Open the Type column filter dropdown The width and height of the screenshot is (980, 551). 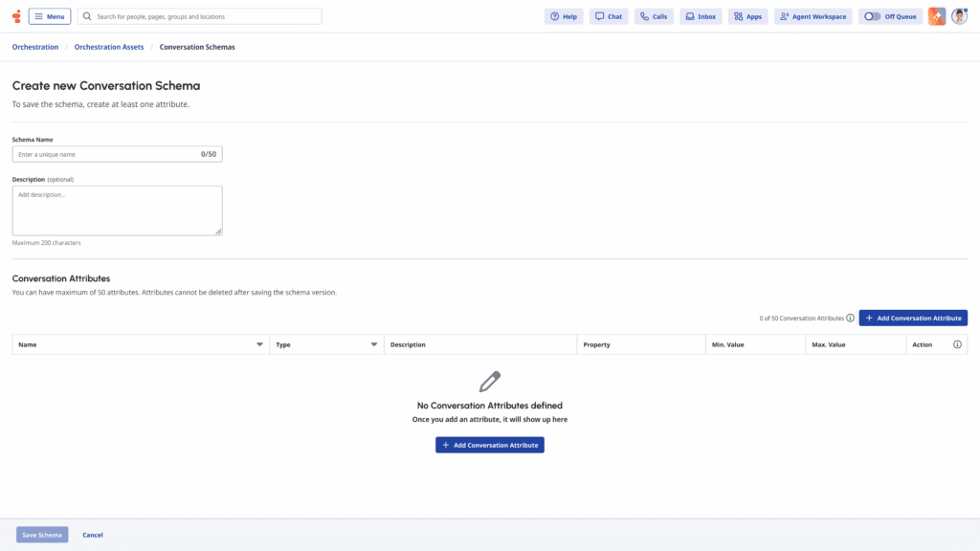pyautogui.click(x=373, y=343)
